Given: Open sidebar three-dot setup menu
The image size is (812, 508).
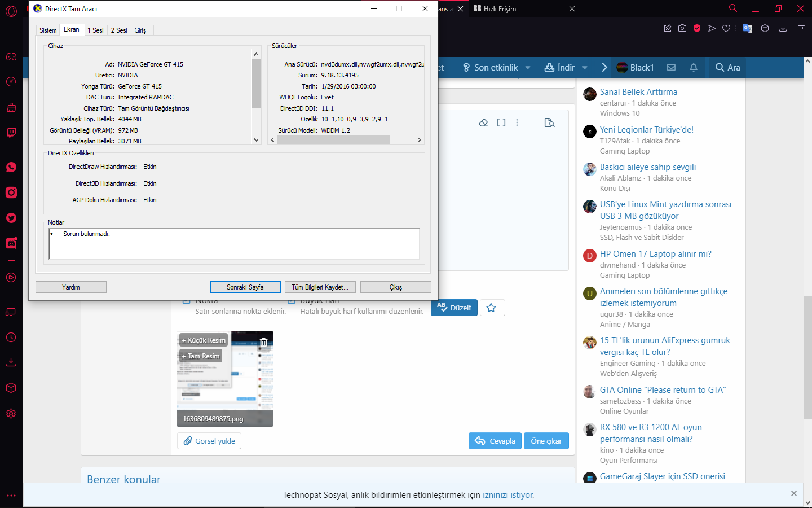Looking at the screenshot, I should coord(11,496).
